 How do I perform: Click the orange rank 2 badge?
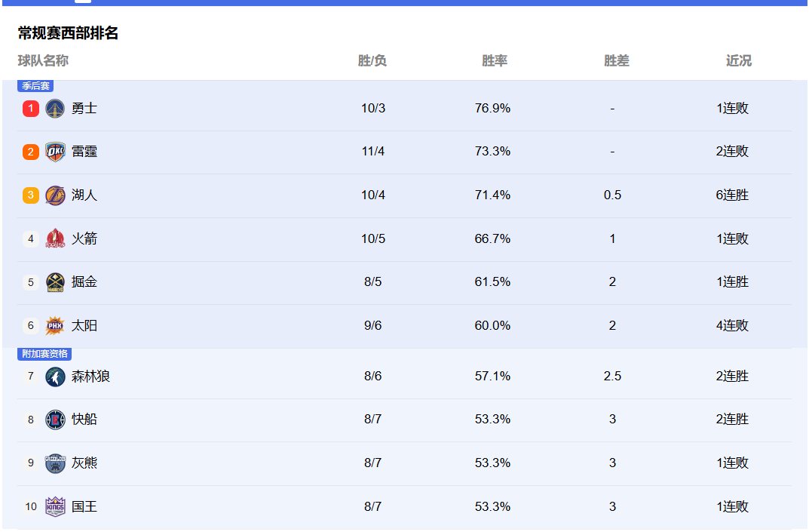(31, 152)
